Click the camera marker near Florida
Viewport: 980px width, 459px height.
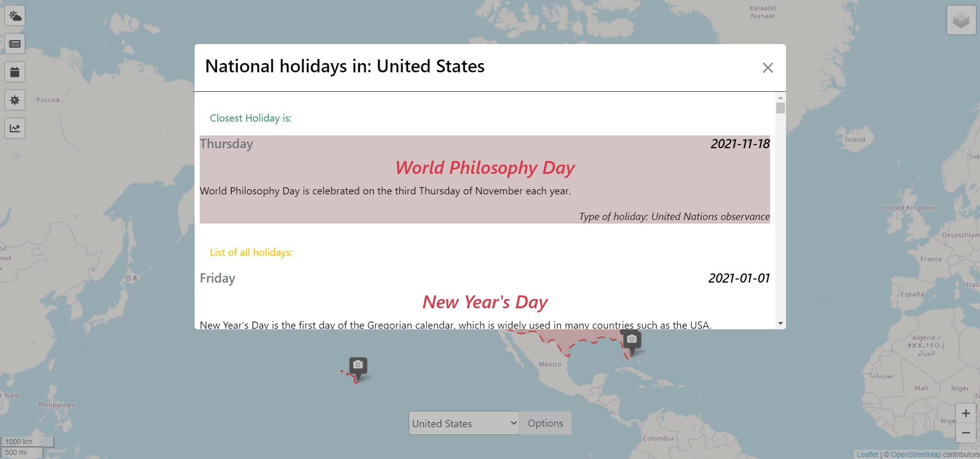[631, 340]
